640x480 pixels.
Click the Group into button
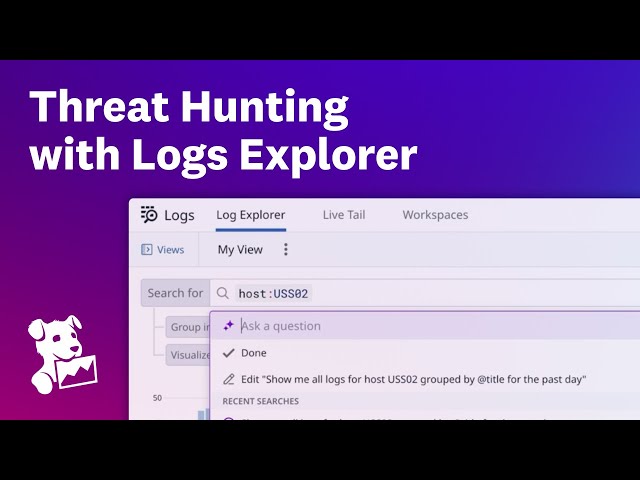point(188,327)
